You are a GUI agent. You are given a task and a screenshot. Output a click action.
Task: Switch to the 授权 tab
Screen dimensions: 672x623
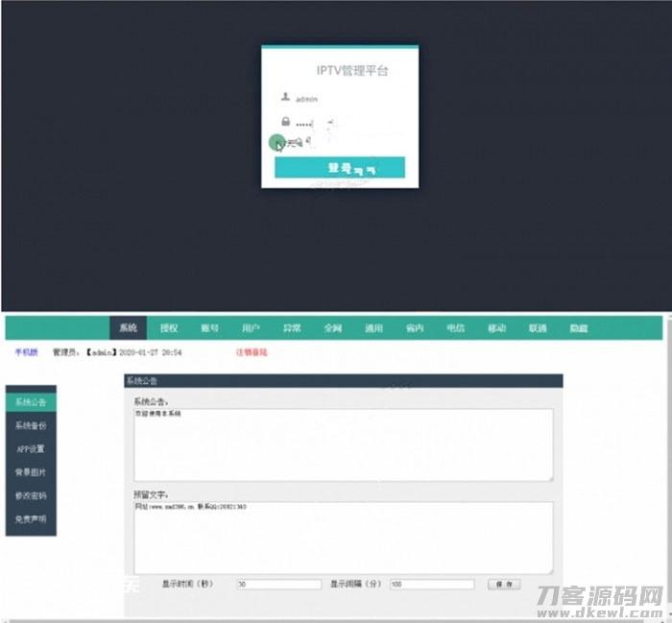(168, 327)
